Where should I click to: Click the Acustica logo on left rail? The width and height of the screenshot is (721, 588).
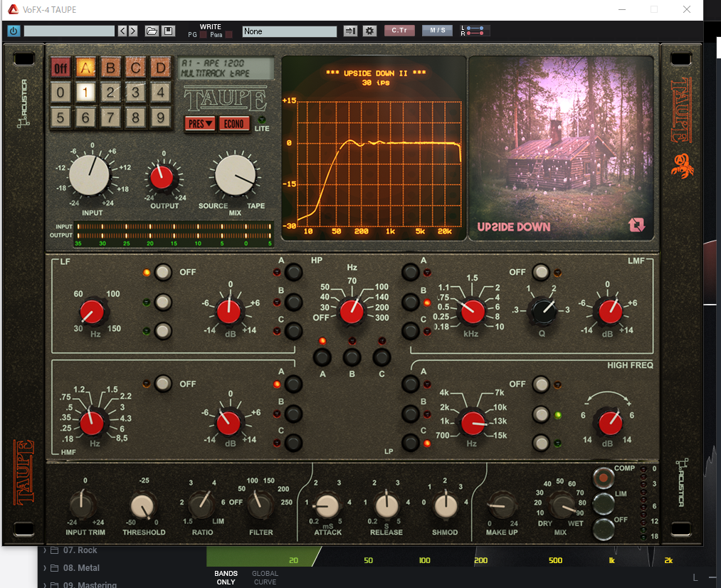coord(23,103)
